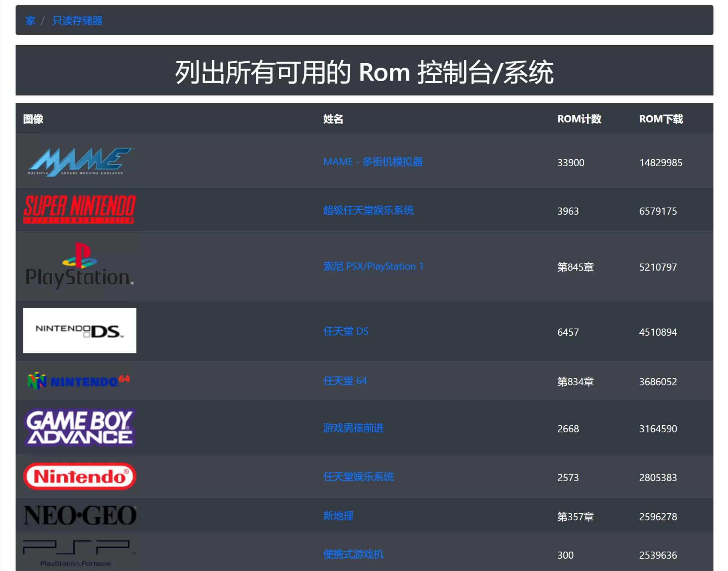Select the Nintendo DS logo

[x=79, y=330]
